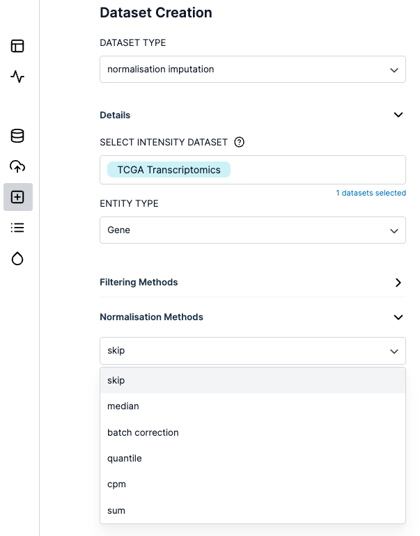420x536 pixels.
Task: Click the 1 datasets selected link
Action: point(371,193)
